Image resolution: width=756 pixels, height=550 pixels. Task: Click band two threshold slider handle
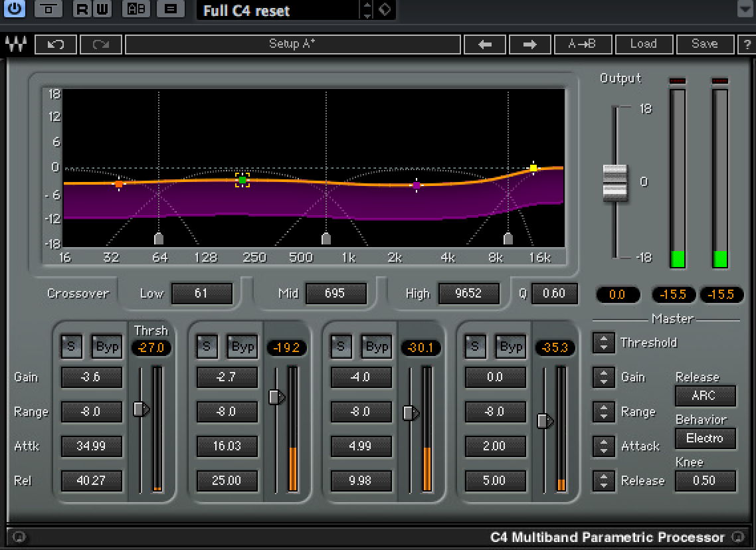point(276,397)
